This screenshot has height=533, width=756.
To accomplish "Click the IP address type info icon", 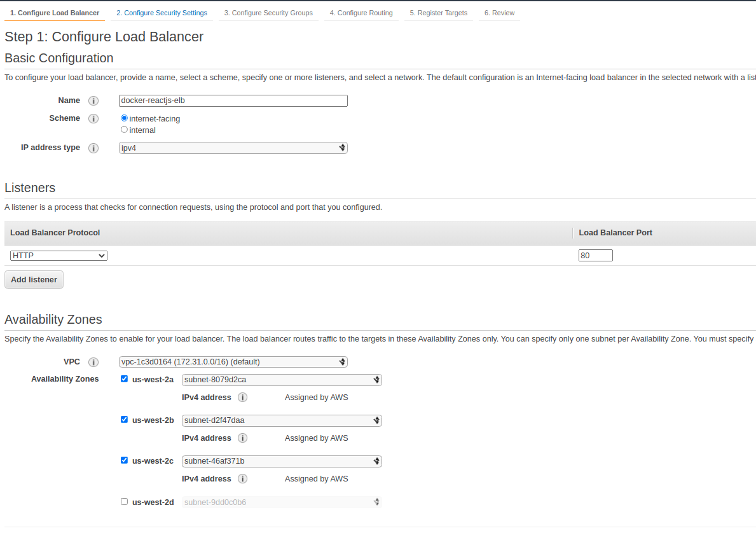I will [x=93, y=148].
